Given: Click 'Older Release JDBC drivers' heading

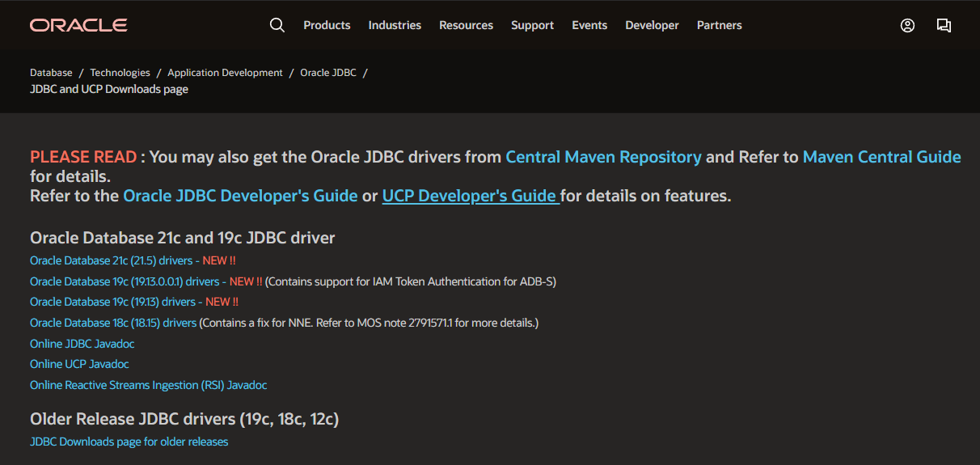Looking at the screenshot, I should pyautogui.click(x=184, y=419).
